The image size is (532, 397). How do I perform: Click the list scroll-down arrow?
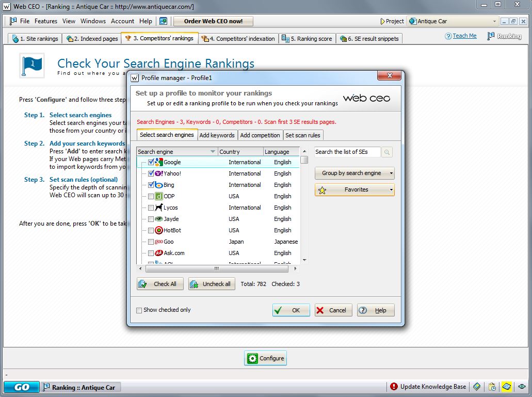pos(304,260)
